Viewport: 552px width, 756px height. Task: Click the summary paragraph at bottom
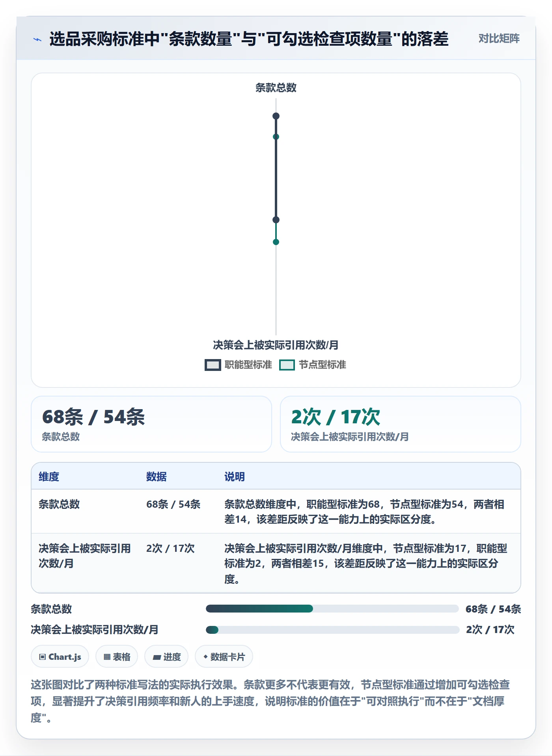(x=270, y=701)
